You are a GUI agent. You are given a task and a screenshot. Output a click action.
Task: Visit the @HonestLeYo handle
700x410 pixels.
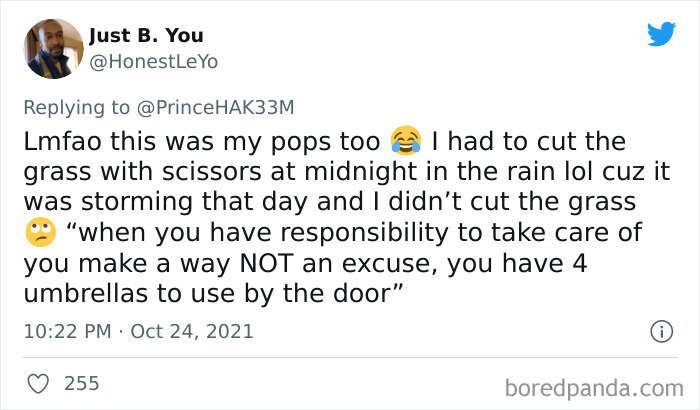point(152,62)
